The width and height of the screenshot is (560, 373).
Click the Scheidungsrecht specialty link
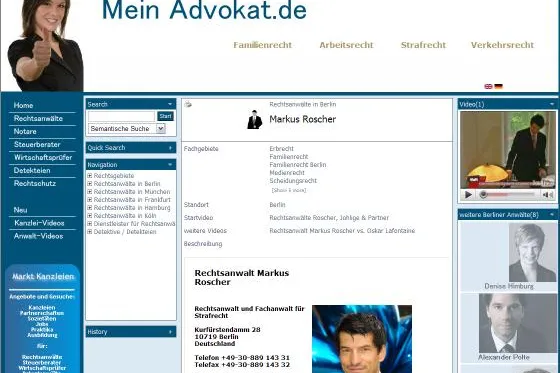click(x=293, y=181)
